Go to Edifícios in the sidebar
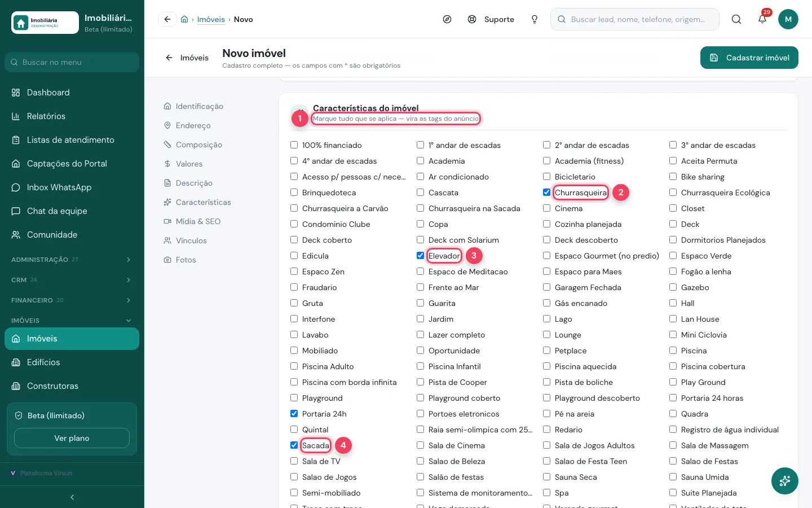 pyautogui.click(x=72, y=362)
